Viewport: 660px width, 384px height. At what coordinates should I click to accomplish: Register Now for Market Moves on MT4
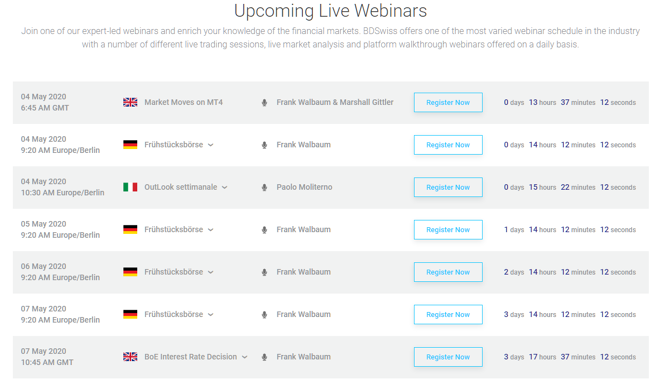(x=448, y=102)
